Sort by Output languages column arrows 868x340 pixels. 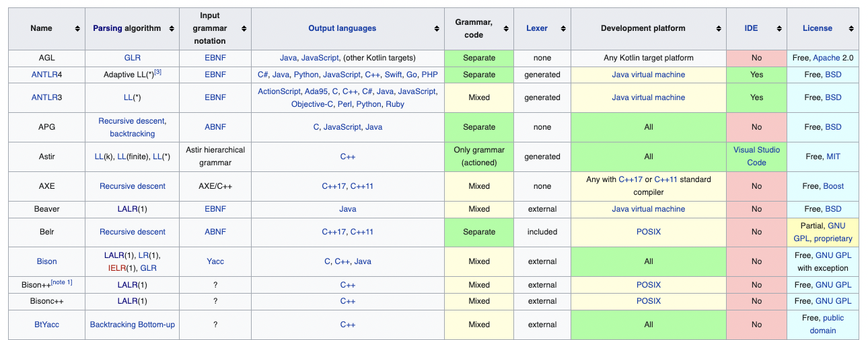438,29
